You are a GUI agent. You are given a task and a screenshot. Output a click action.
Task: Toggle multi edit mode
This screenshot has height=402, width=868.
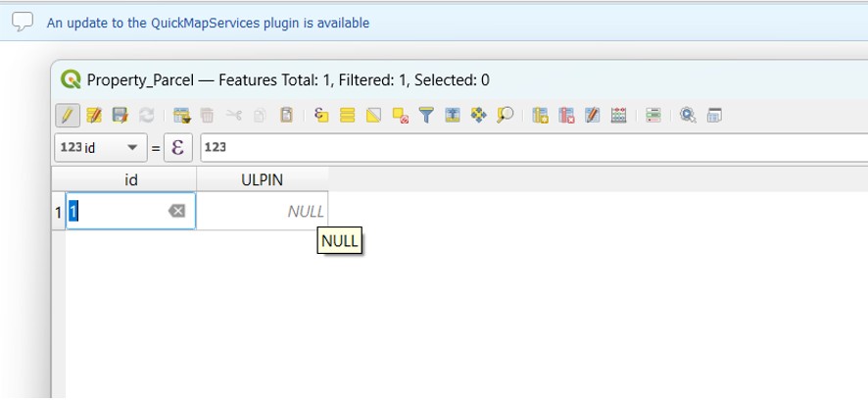coord(94,115)
